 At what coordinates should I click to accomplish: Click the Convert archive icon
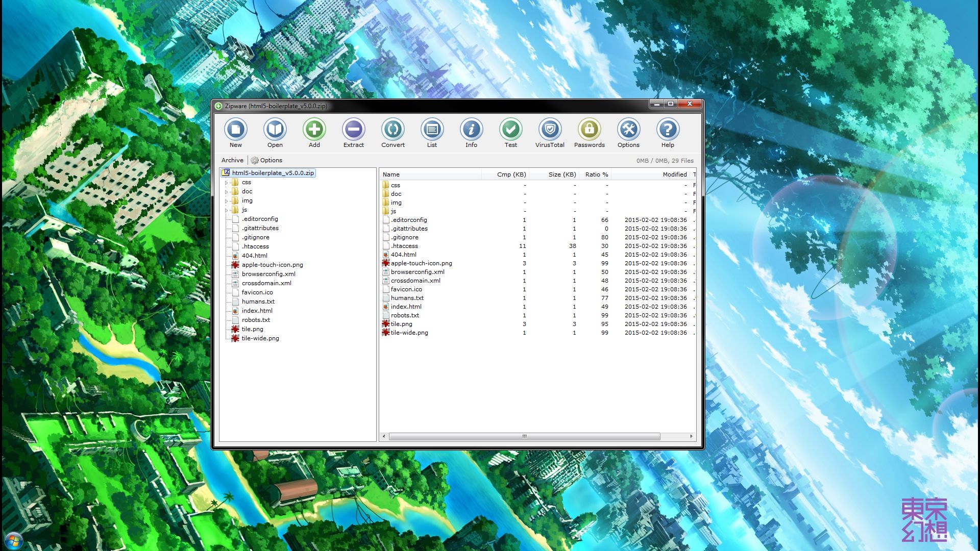click(393, 130)
